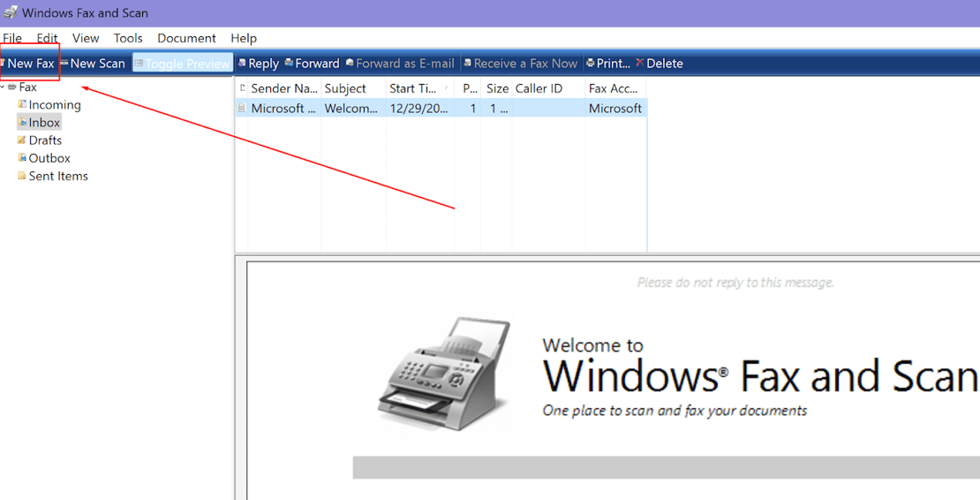Click Forward as E-mail button
The image size is (980, 500).
[x=402, y=64]
